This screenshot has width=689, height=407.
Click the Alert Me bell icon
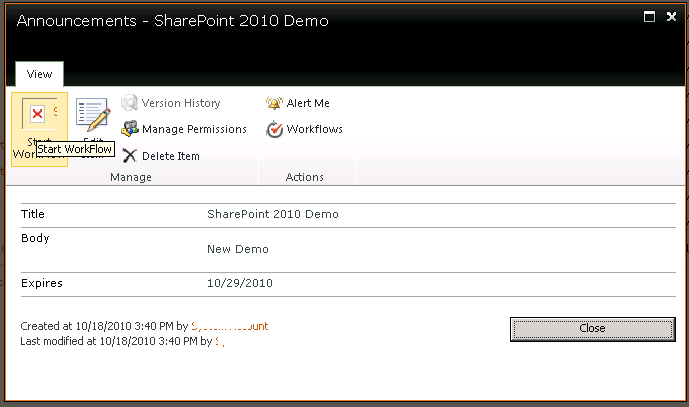click(273, 103)
